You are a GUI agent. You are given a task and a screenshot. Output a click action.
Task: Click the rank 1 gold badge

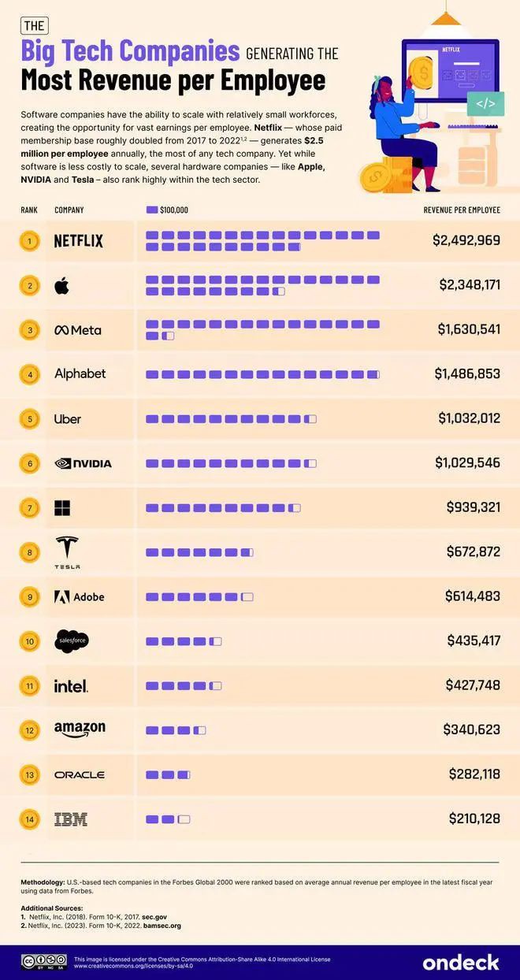[30, 241]
